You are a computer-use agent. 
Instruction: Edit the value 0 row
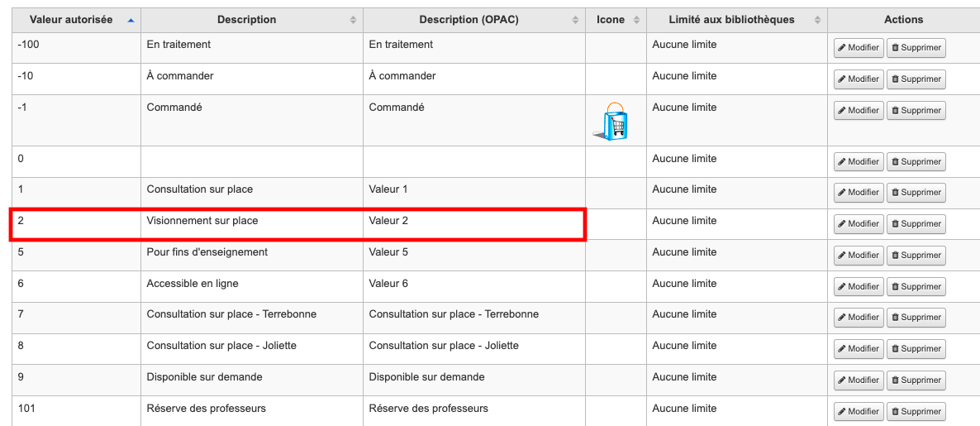(859, 162)
